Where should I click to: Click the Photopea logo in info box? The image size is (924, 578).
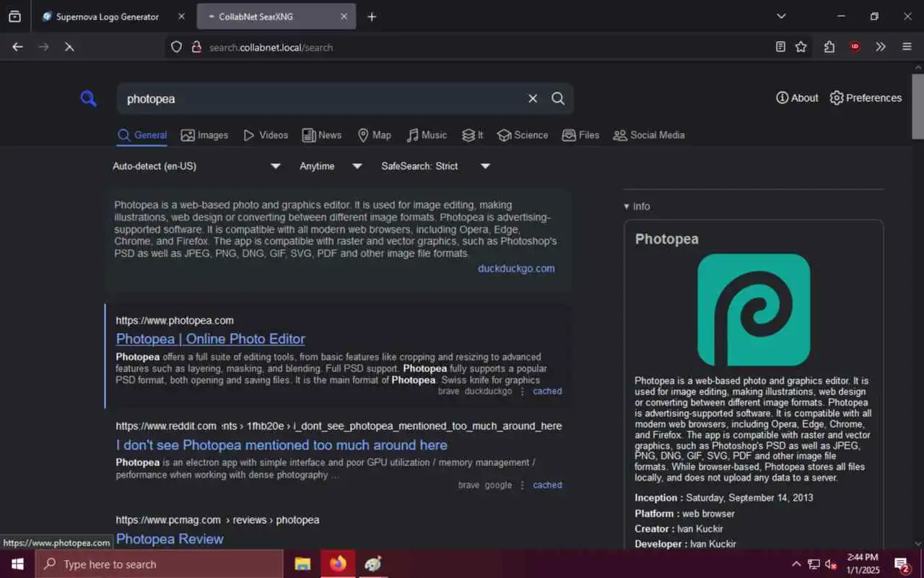click(754, 309)
